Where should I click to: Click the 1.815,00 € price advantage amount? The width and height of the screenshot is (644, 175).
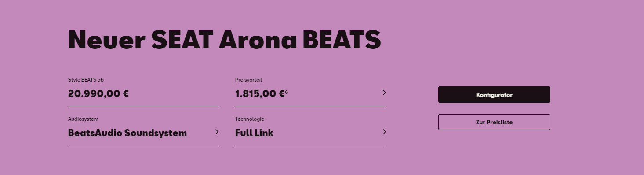(260, 93)
